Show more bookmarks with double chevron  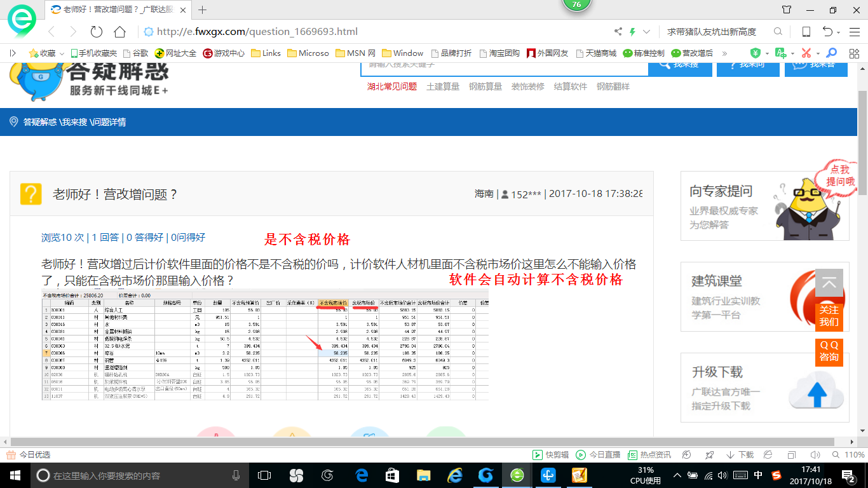[x=725, y=53]
